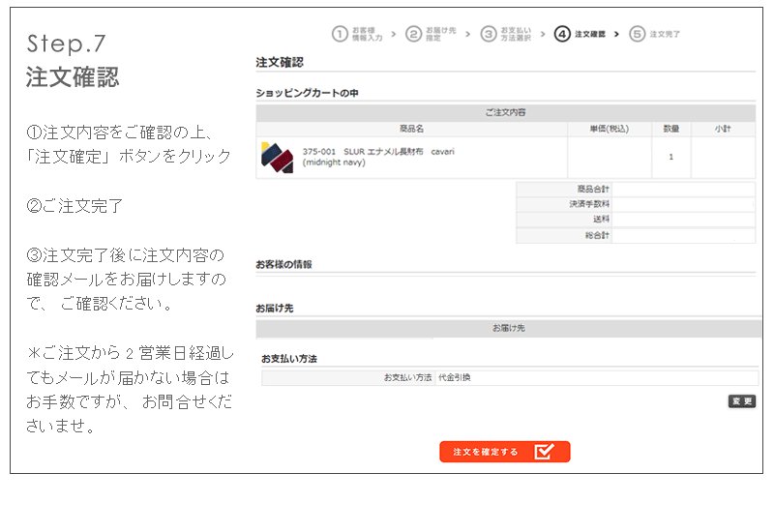Viewport: 774px width, 532px height.
Task: Click the 変更 button under payment method
Action: 742,401
